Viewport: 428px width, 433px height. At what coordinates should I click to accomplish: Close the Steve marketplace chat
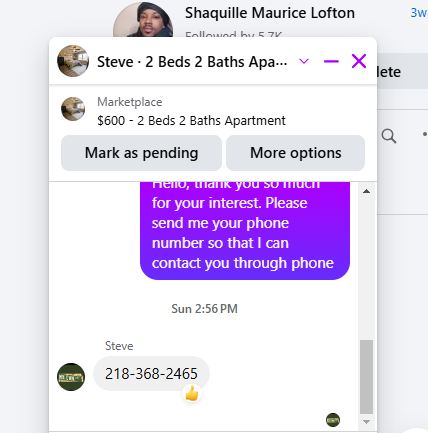pyautogui.click(x=359, y=61)
